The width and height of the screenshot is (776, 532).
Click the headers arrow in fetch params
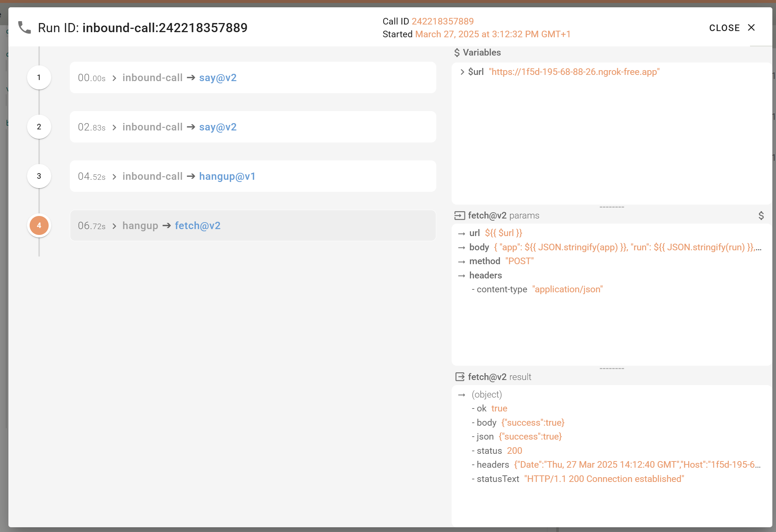pyautogui.click(x=462, y=276)
